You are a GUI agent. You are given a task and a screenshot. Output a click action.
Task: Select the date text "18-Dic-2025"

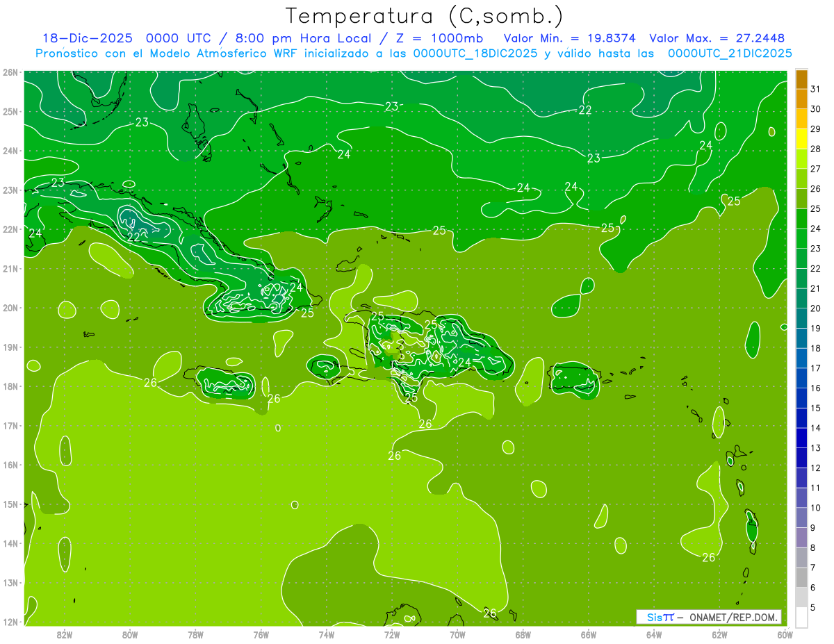click(x=88, y=38)
